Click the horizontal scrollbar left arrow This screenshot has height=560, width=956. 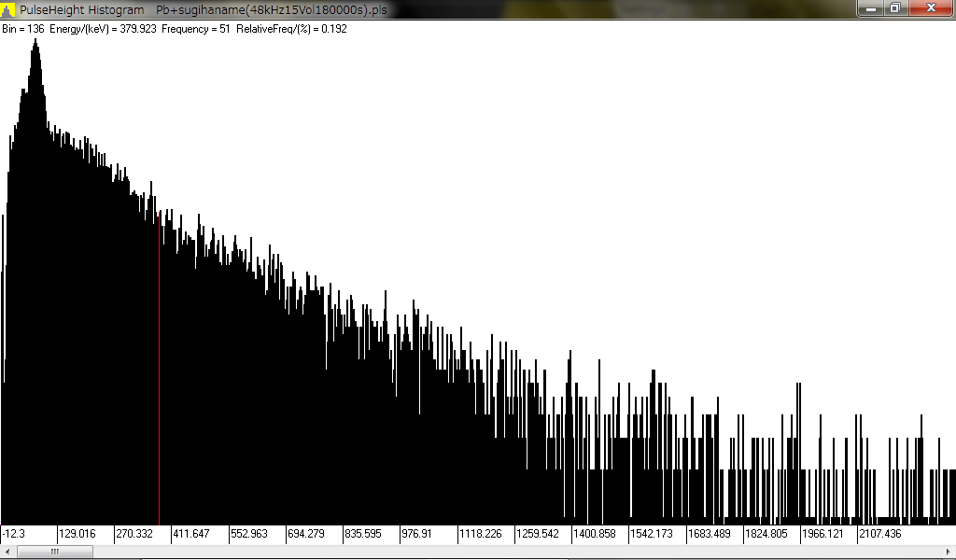7,552
